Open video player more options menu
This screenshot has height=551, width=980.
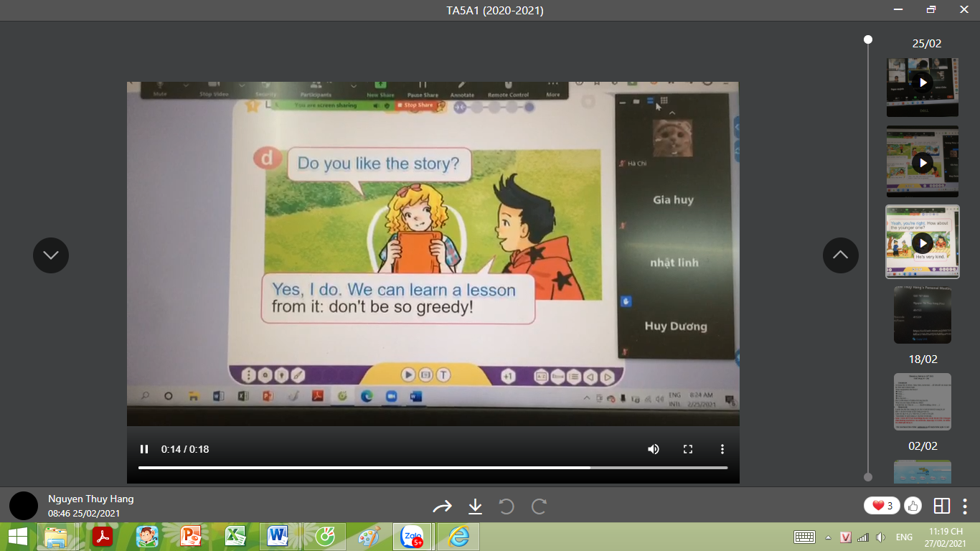(722, 449)
